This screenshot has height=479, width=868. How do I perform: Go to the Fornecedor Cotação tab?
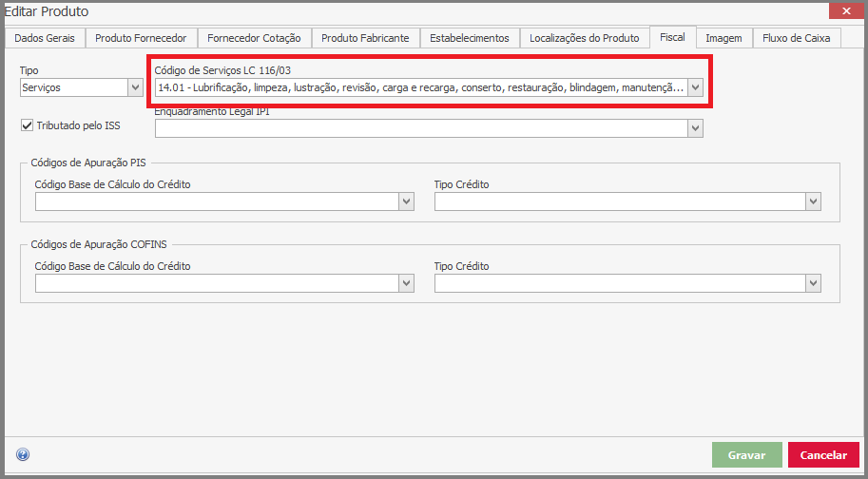[x=255, y=38]
